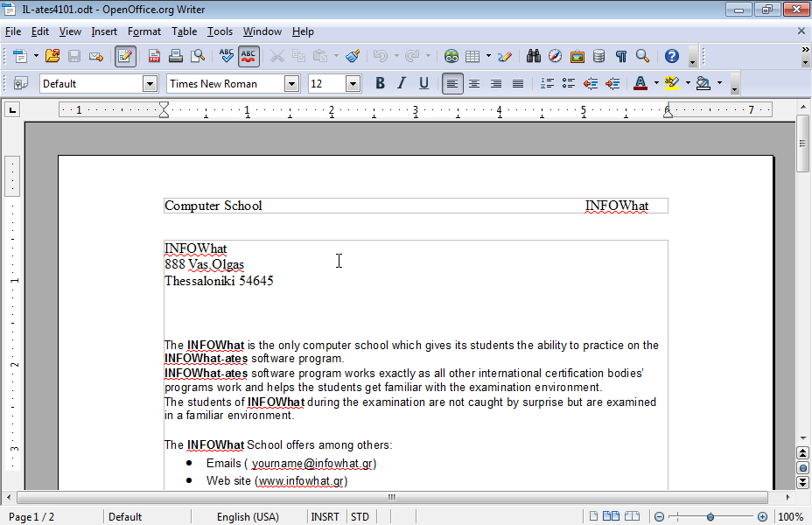Set Justified alignment
Screen dimensions: 812x525
click(x=517, y=83)
